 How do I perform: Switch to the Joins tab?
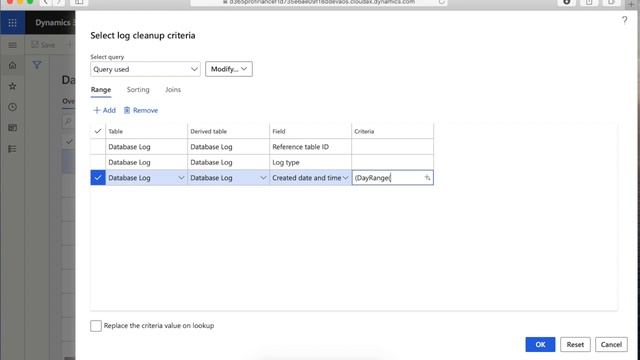tap(173, 90)
